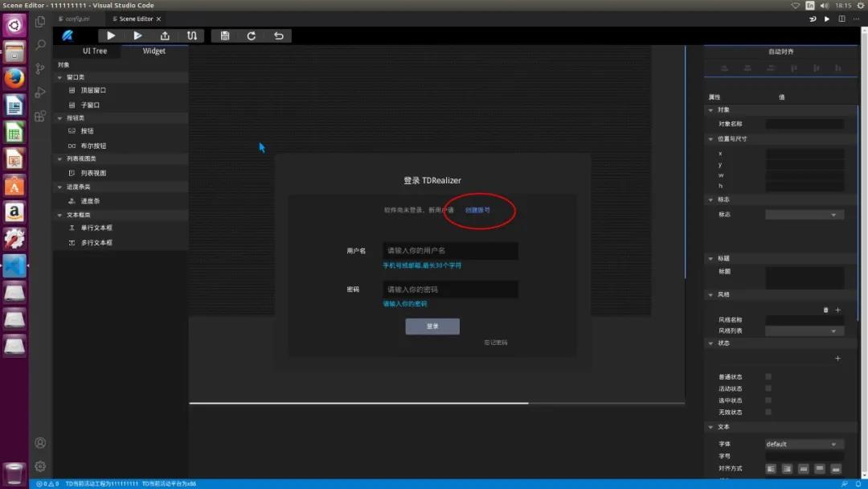Collapse the 窗口类 category in widget list
The width and height of the screenshot is (868, 489).
pyautogui.click(x=60, y=77)
